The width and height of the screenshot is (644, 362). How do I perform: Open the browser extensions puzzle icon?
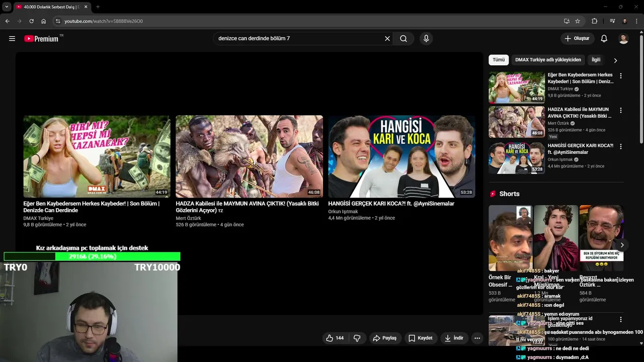(x=595, y=21)
